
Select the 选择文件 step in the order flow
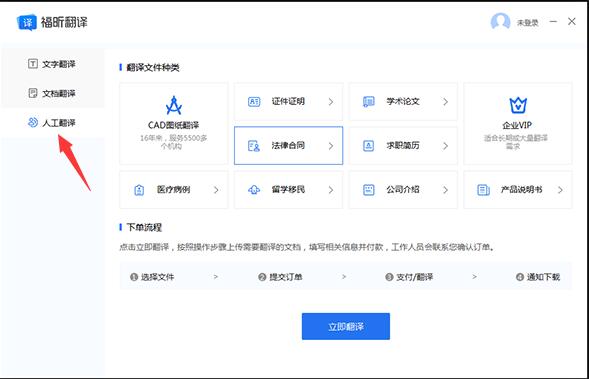[x=152, y=277]
